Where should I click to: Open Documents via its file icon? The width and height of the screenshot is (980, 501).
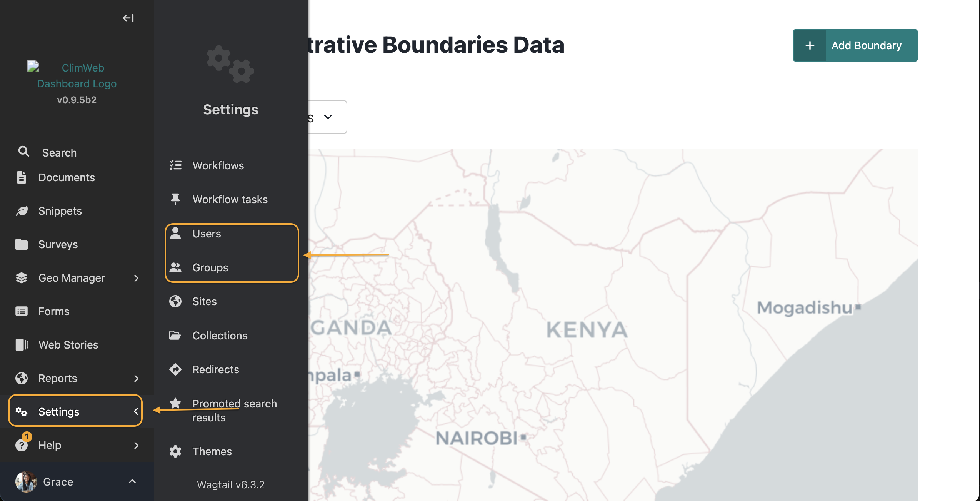[x=22, y=177]
